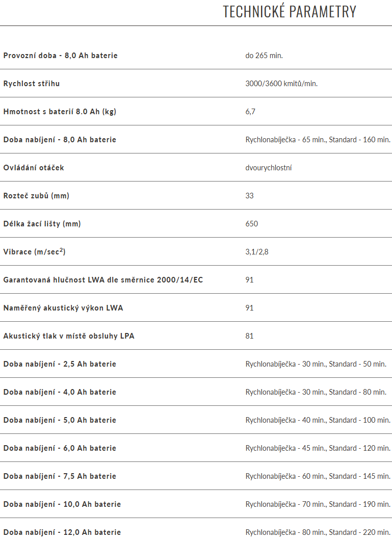The width and height of the screenshot is (392, 541).
Task: Select the blade length value 650
Action: pyautogui.click(x=252, y=223)
